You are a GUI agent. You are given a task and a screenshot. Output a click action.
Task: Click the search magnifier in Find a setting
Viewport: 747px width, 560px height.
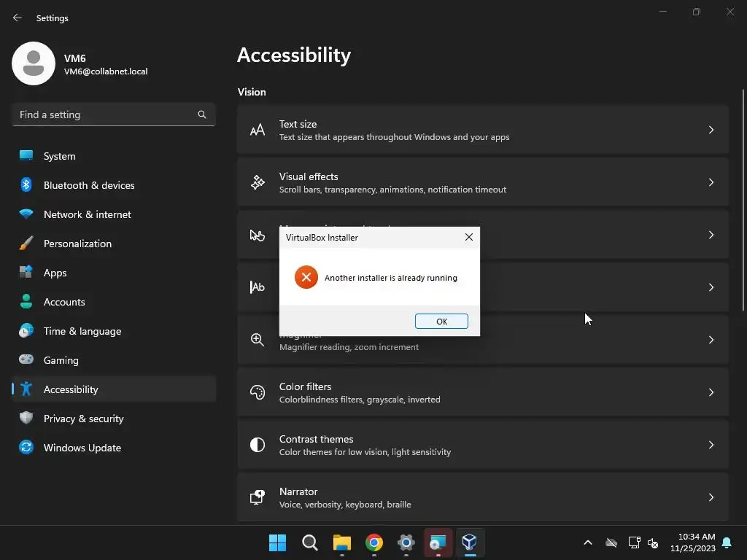click(202, 114)
